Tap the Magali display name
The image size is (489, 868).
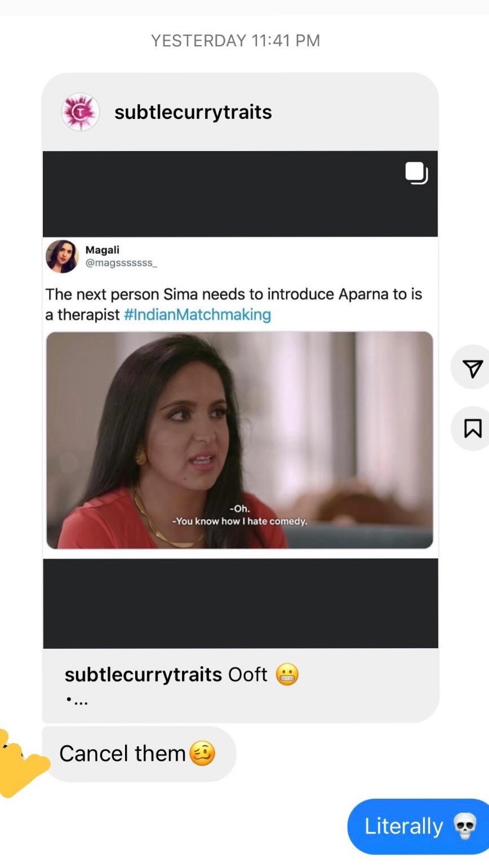pos(102,250)
